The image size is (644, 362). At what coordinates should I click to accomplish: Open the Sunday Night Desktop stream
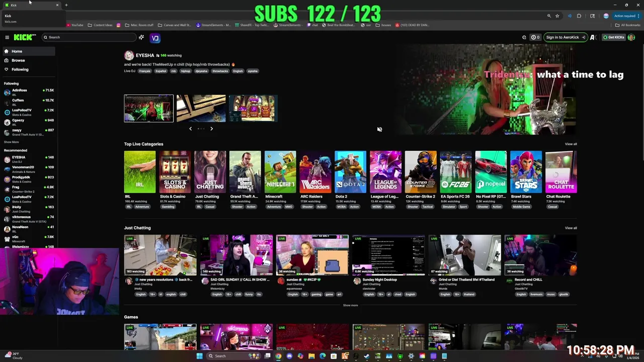[388, 255]
